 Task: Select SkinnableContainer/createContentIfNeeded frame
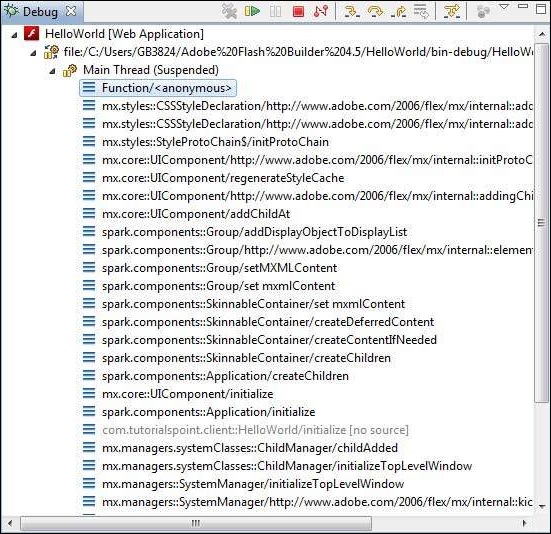point(270,340)
